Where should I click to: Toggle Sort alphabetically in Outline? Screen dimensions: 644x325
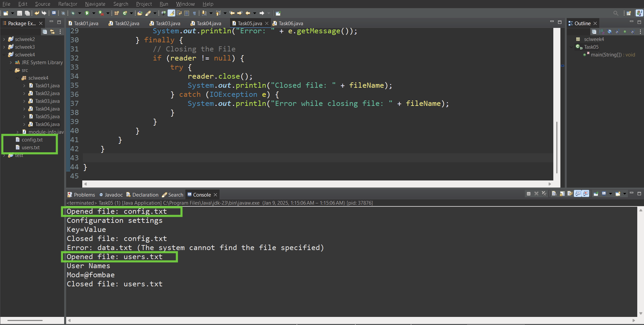(x=602, y=32)
